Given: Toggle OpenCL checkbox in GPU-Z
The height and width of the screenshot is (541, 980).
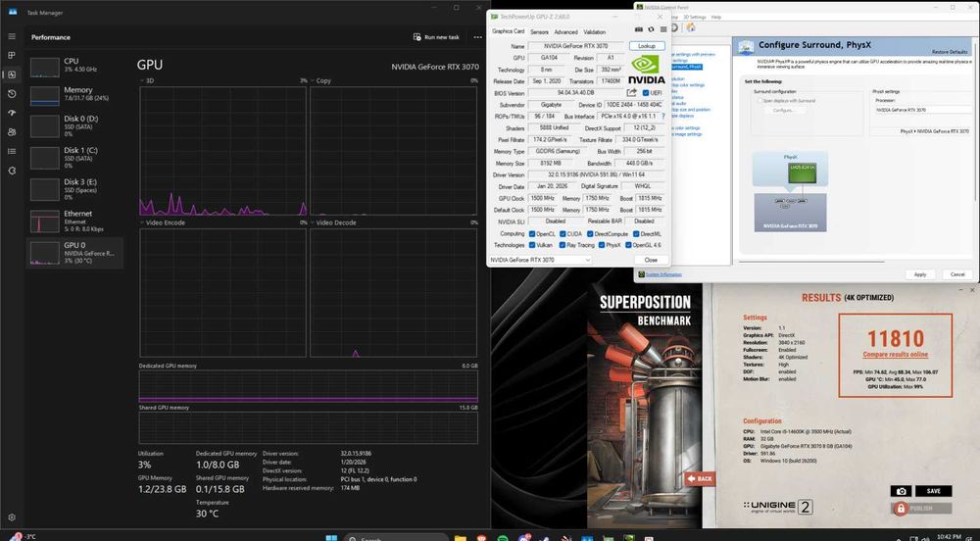Looking at the screenshot, I should coord(532,233).
